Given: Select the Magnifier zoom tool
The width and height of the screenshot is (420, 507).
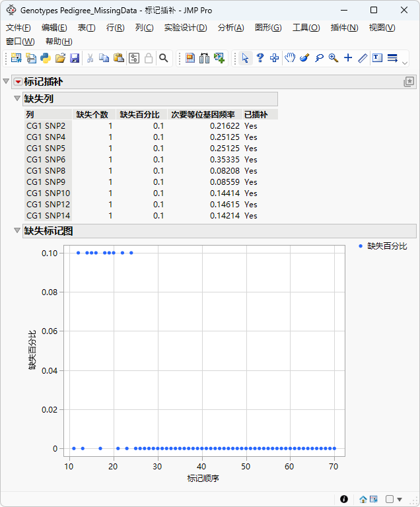Looking at the screenshot, I should click(x=333, y=58).
